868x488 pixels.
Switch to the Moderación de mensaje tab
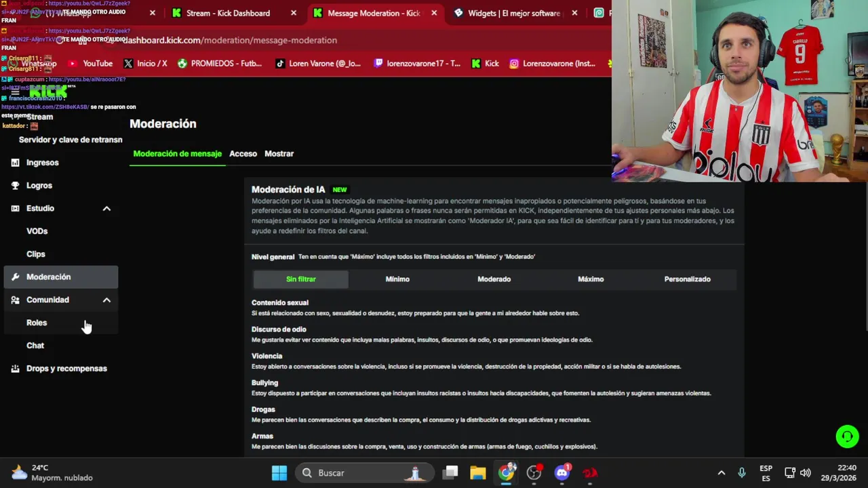click(177, 154)
